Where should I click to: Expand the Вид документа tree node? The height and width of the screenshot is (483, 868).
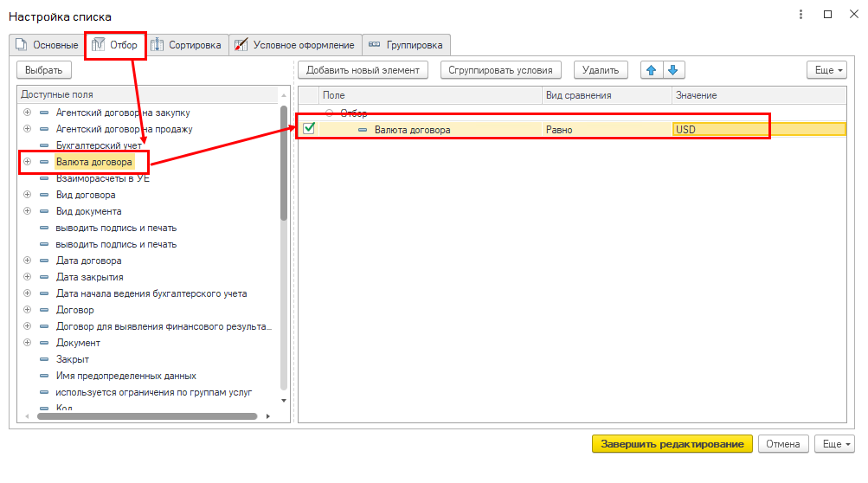click(x=27, y=211)
